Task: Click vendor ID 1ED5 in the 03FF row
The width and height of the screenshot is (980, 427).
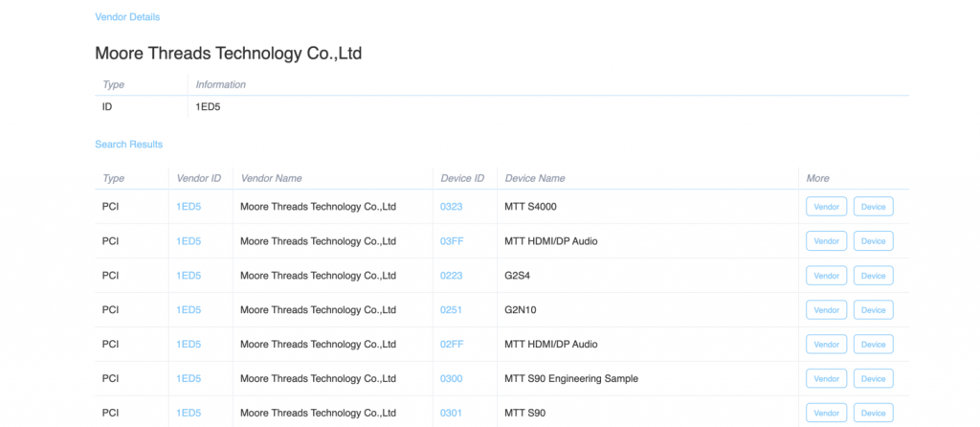Action: coord(189,240)
